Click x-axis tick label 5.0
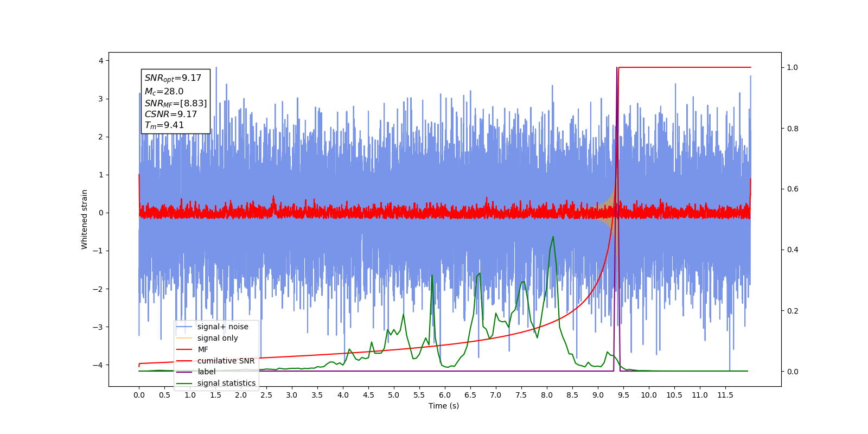868x434 pixels. click(394, 395)
